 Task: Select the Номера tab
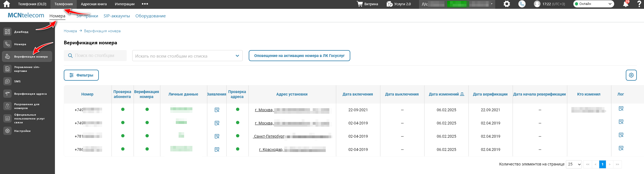click(x=57, y=16)
